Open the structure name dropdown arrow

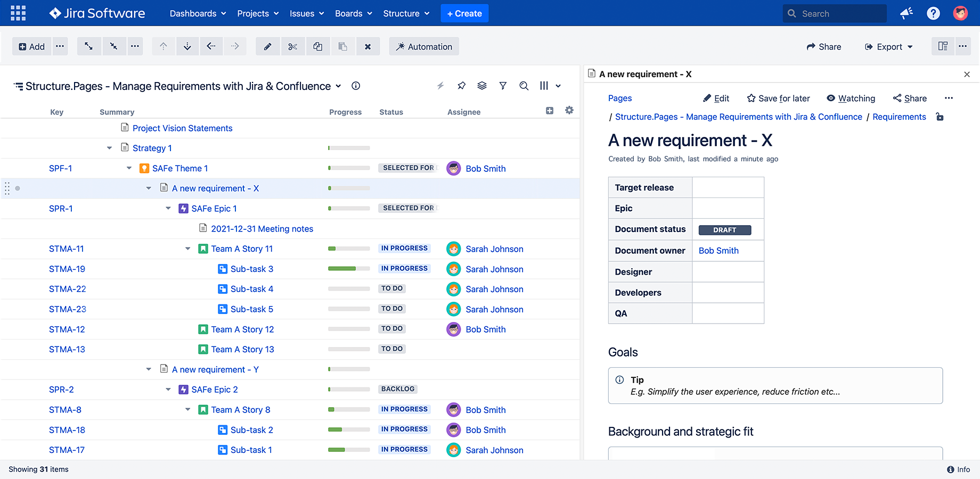coord(338,86)
